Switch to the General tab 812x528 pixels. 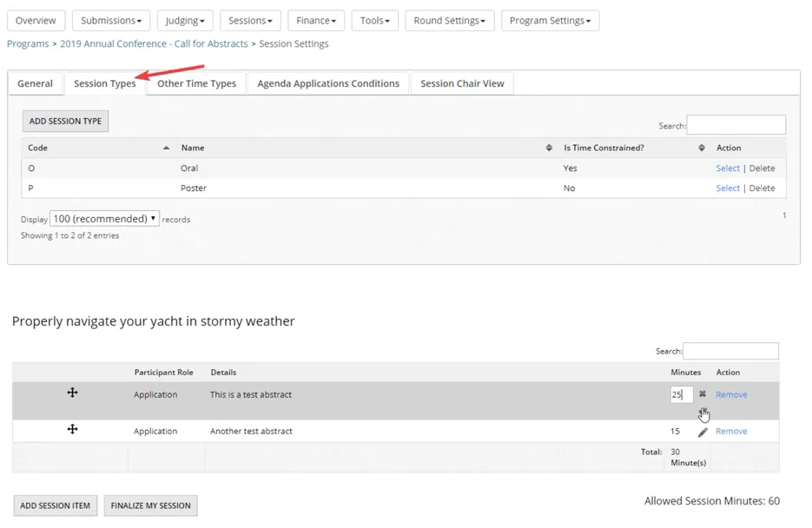coord(36,83)
